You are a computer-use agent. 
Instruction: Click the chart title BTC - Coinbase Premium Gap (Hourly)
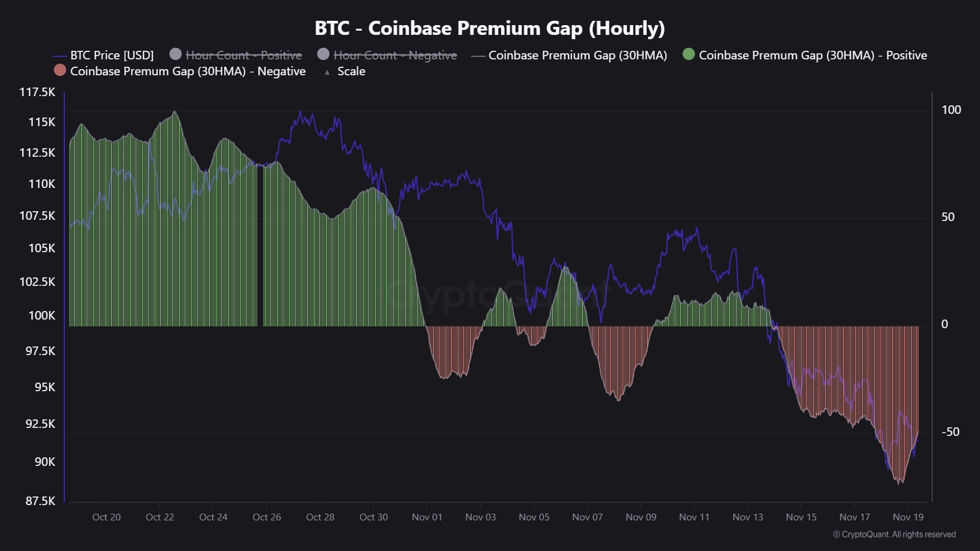coord(489,28)
